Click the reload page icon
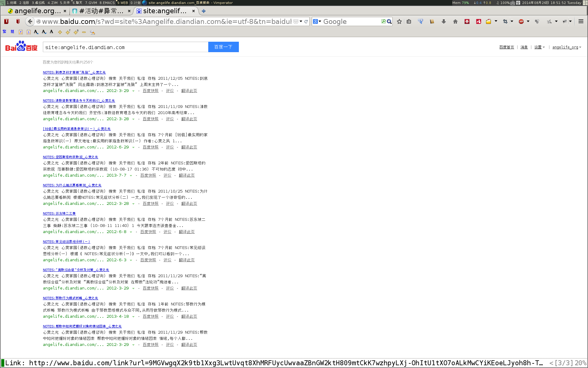Viewport: 588px width, 368px height. pyautogui.click(x=306, y=21)
